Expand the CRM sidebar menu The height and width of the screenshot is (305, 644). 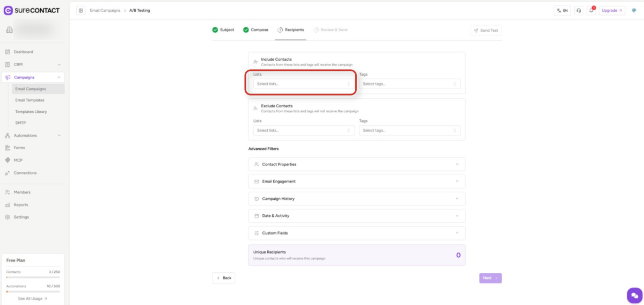(x=33, y=64)
